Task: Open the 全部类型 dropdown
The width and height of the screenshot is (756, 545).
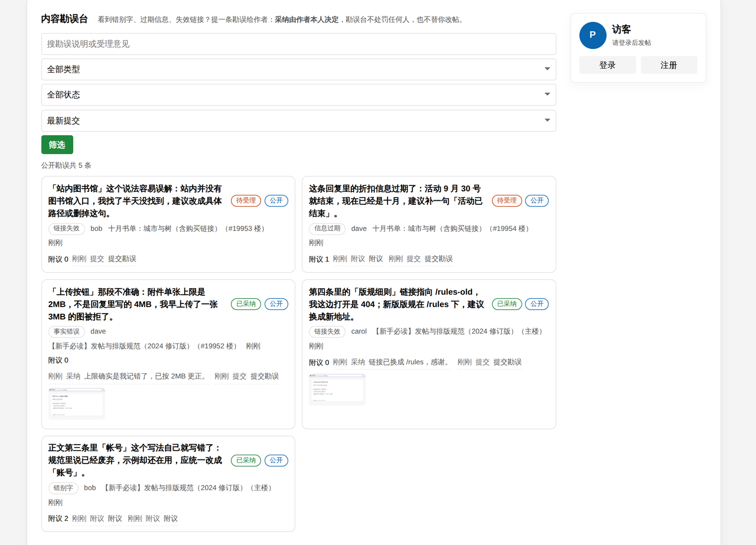Action: tap(299, 69)
